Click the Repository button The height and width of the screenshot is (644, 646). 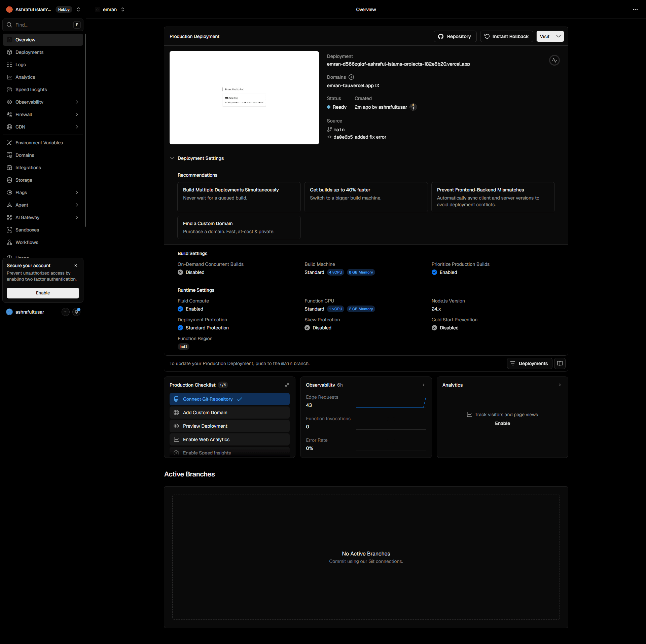click(x=455, y=36)
